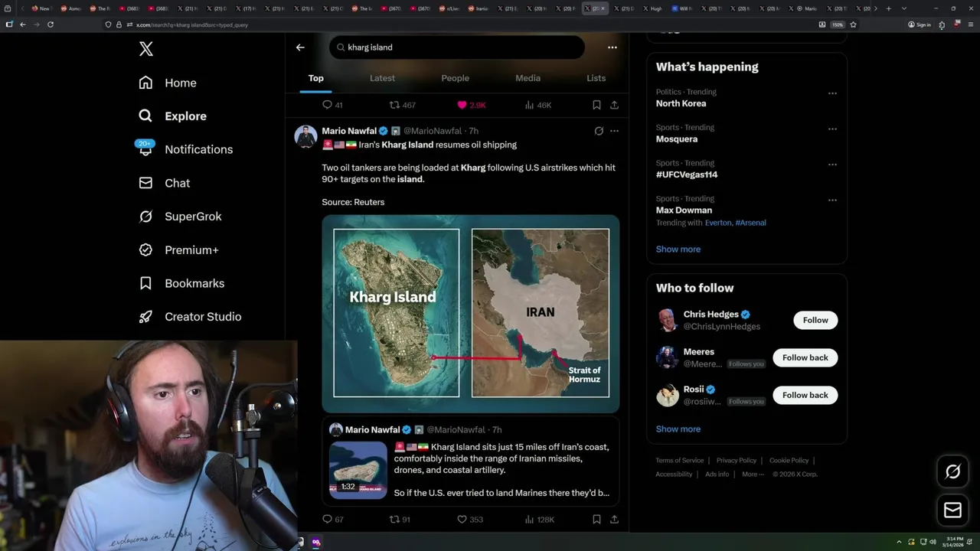This screenshot has height=551, width=980.
Task: Share the post with 128K views
Action: (x=614, y=520)
